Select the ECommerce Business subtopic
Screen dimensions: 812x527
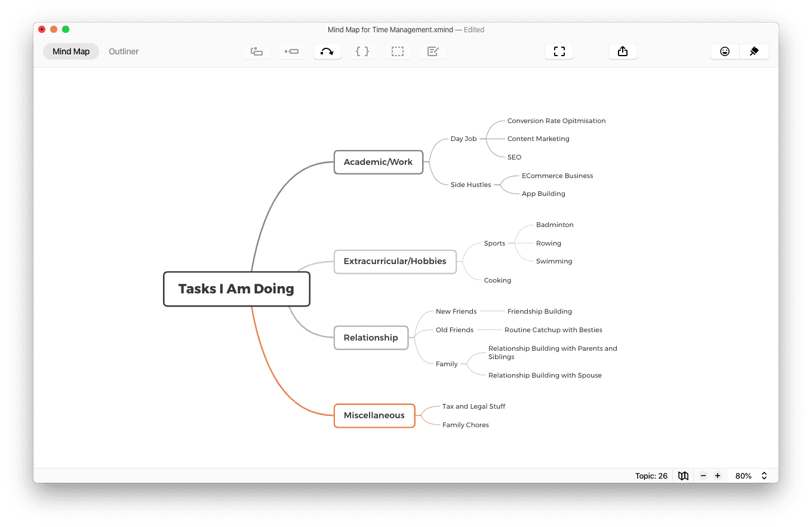point(557,176)
